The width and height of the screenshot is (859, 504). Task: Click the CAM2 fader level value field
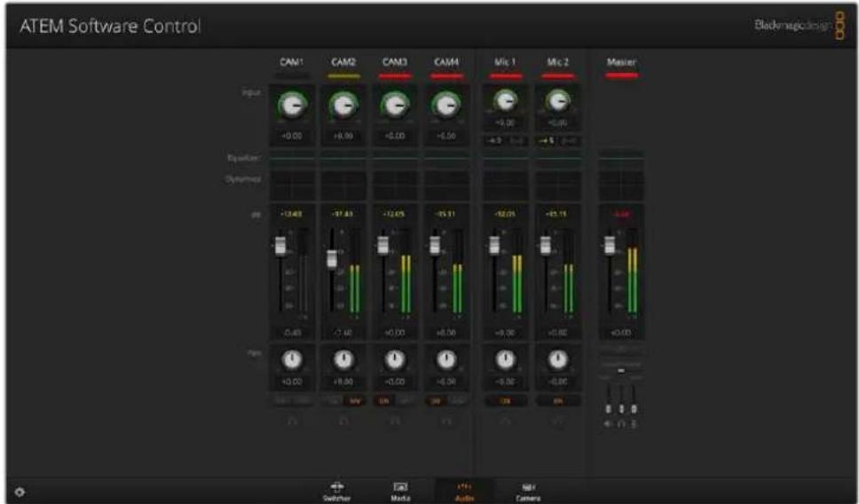tap(343, 333)
